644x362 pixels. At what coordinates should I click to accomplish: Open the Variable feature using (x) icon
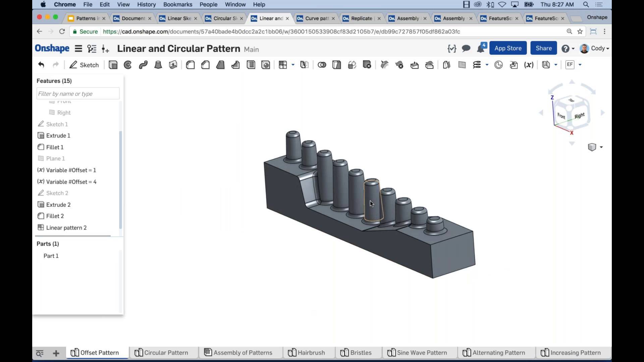[x=529, y=65]
